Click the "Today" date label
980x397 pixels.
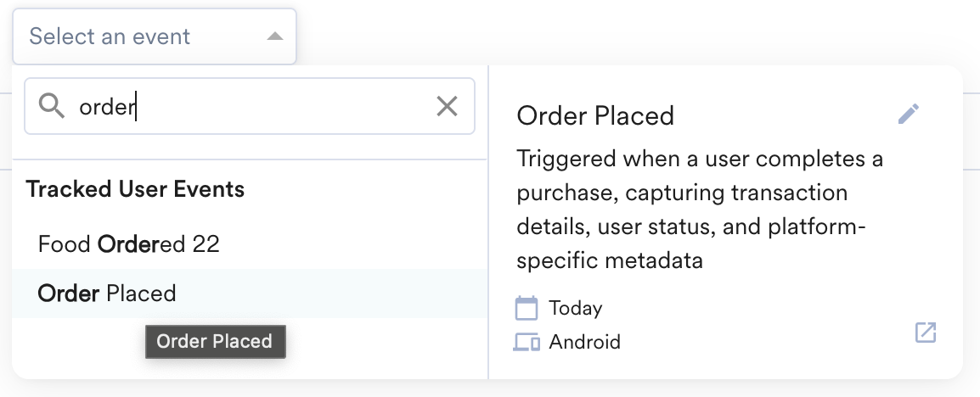click(x=575, y=307)
